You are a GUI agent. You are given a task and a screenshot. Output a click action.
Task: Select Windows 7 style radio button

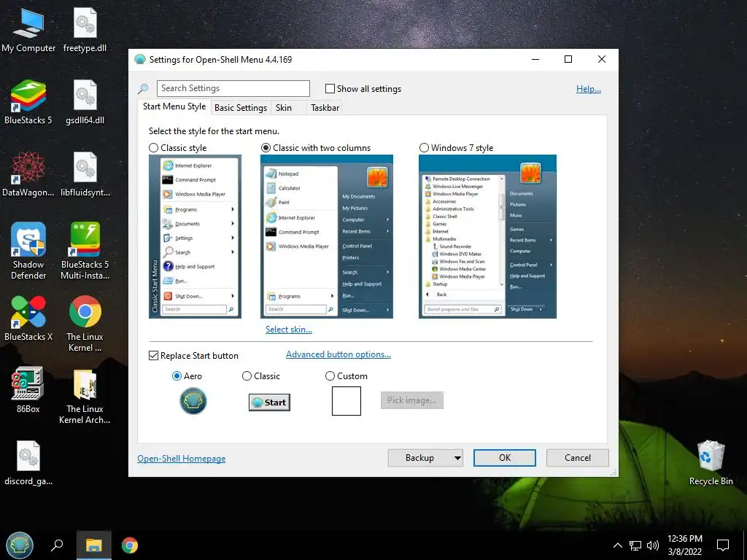click(424, 147)
